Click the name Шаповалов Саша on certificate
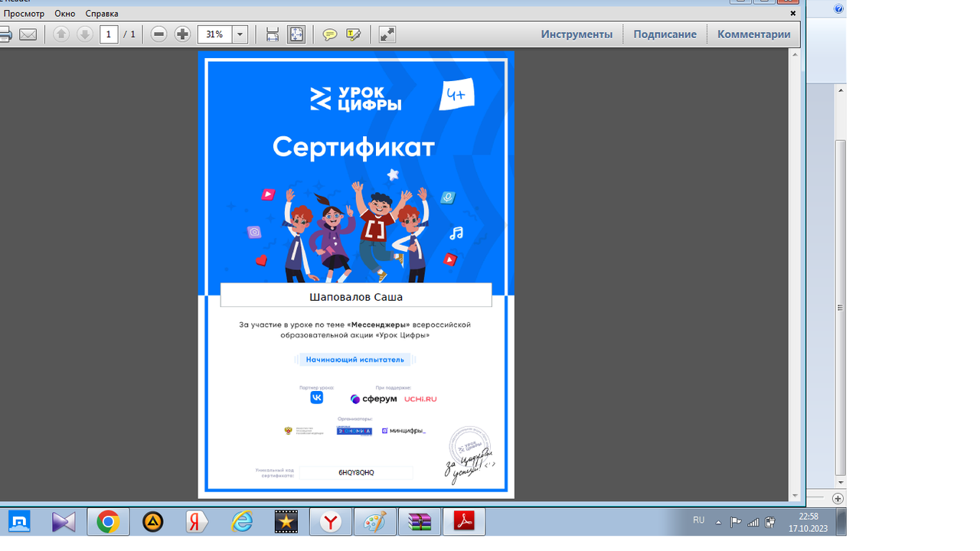 click(356, 297)
